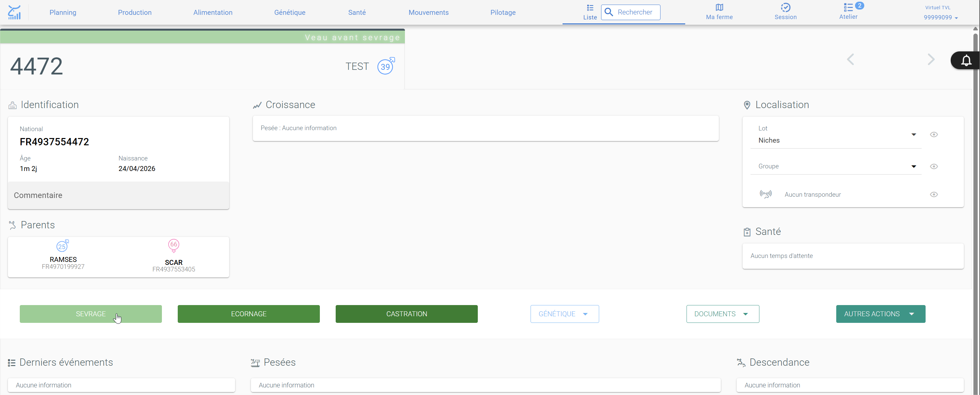Click the CASTRATION button

point(406,314)
